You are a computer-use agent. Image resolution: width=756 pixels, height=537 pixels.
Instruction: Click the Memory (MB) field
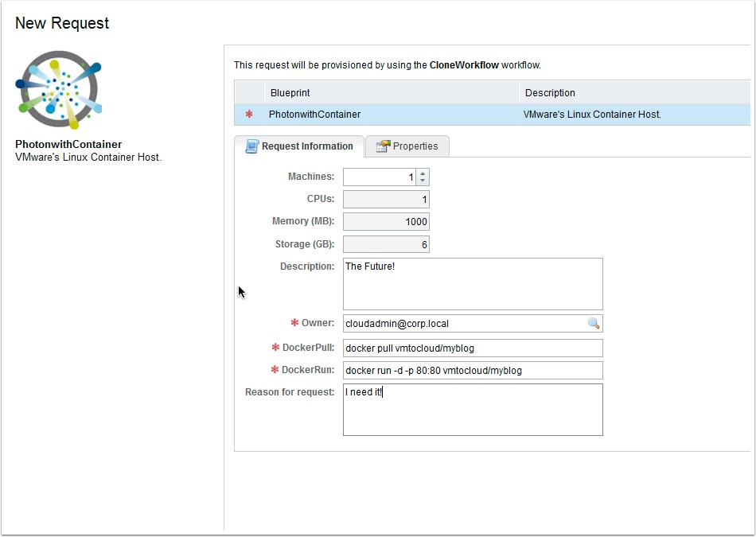(x=386, y=222)
